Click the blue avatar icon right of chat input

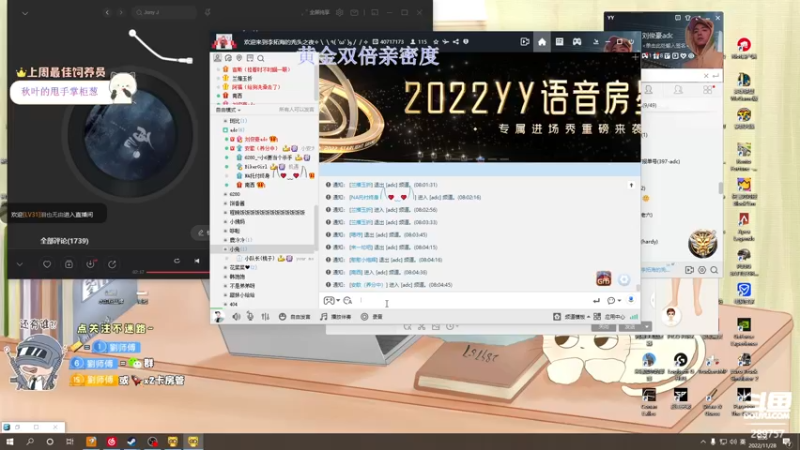[631, 300]
